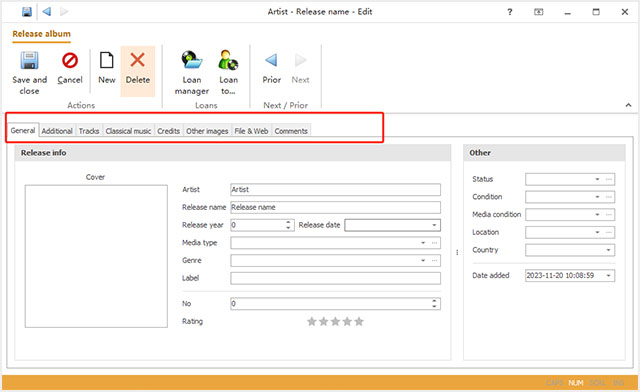This screenshot has width=640, height=392.
Task: Open the Release date picker dropdown
Action: [x=434, y=225]
